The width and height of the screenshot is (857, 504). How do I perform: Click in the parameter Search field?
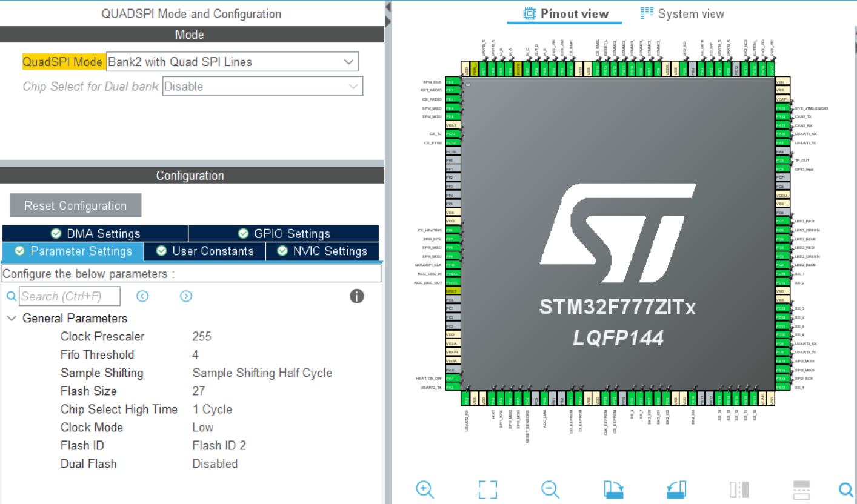coord(70,296)
